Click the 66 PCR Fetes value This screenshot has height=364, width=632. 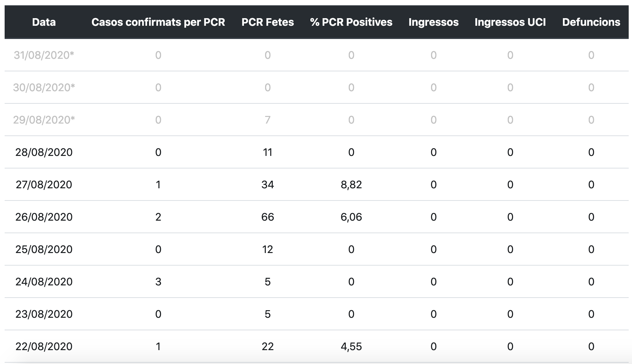click(267, 217)
